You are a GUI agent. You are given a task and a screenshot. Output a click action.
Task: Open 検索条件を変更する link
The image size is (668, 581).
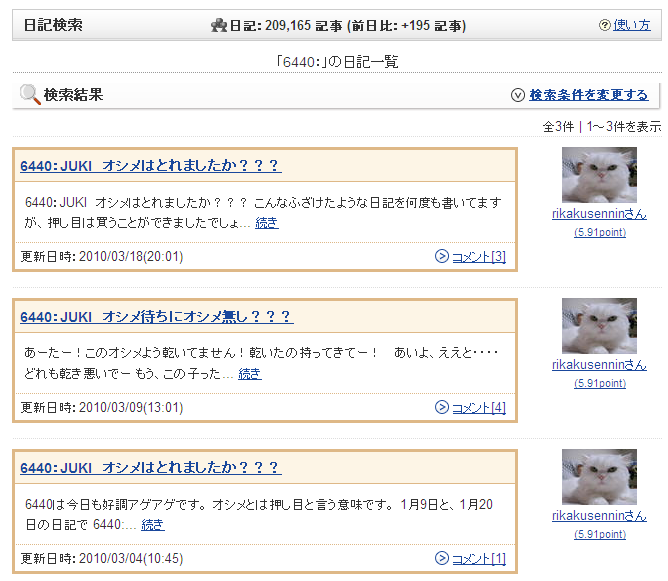[x=589, y=95]
